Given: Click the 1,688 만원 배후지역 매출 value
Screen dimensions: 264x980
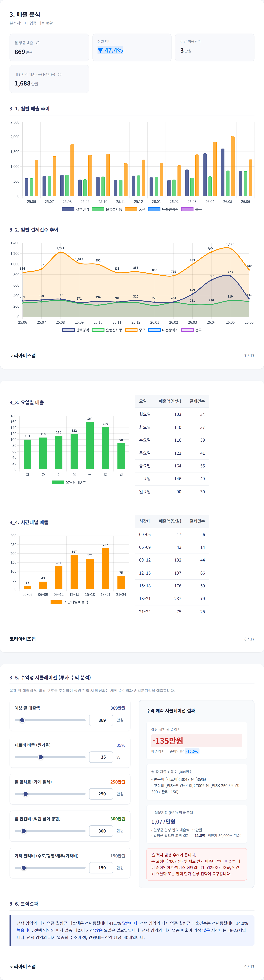Looking at the screenshot, I should (x=26, y=83).
